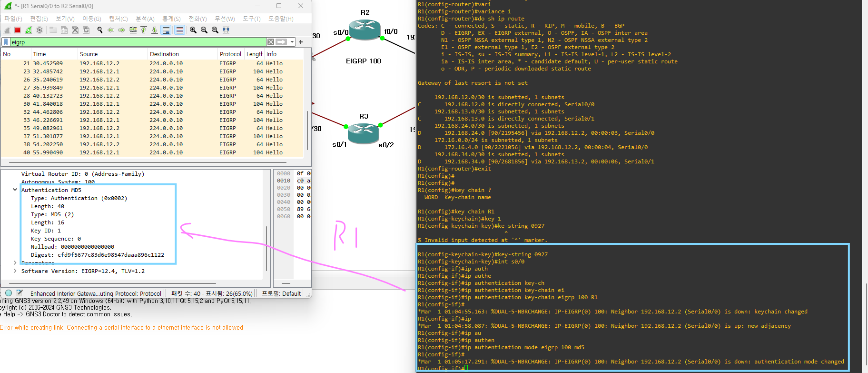Apply the display filter arrow
868x373 pixels.
(281, 42)
